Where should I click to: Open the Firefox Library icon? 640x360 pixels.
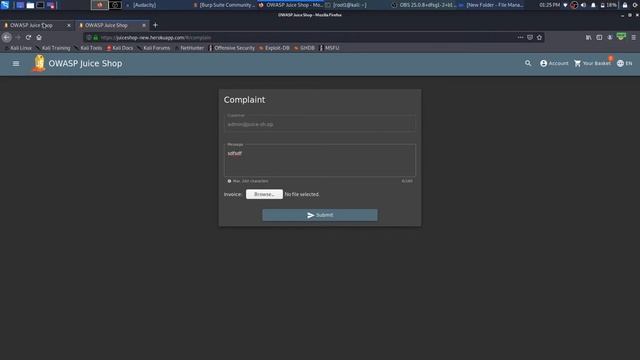(x=589, y=38)
